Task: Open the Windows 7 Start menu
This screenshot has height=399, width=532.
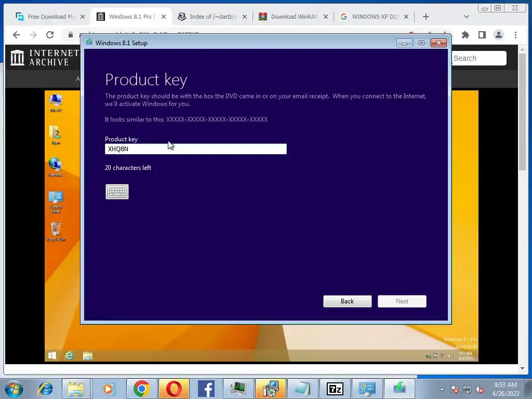Action: point(14,389)
